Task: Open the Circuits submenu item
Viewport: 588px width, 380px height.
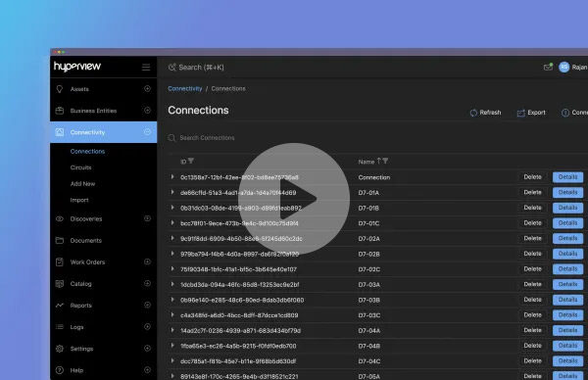Action: [x=80, y=167]
